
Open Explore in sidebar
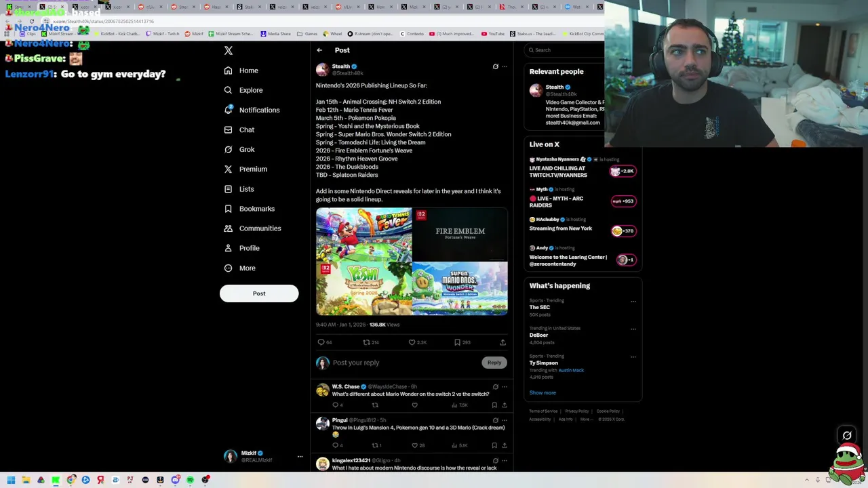pos(243,90)
